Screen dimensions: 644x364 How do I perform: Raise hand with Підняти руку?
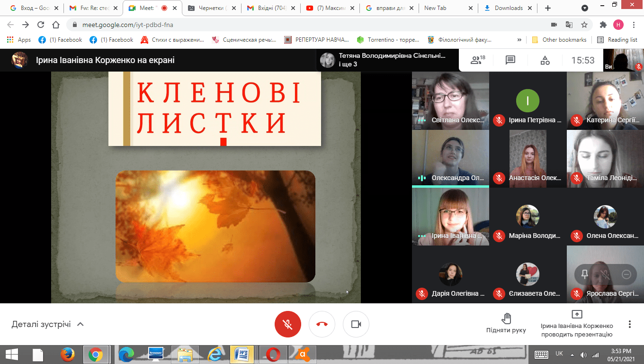[506, 323]
